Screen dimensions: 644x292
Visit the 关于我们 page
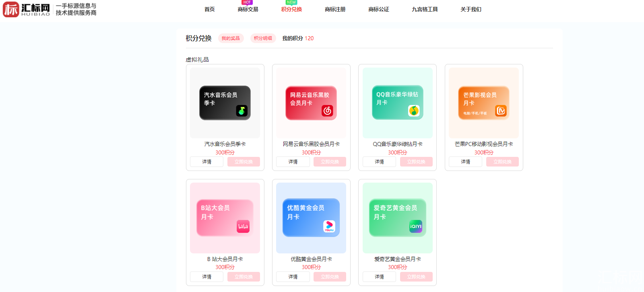click(471, 9)
